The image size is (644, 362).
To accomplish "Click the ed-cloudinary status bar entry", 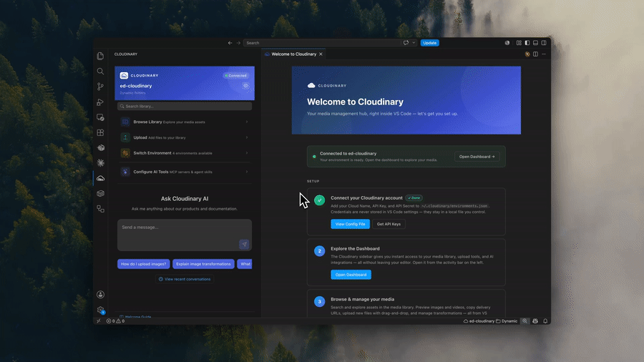I will tap(479, 321).
